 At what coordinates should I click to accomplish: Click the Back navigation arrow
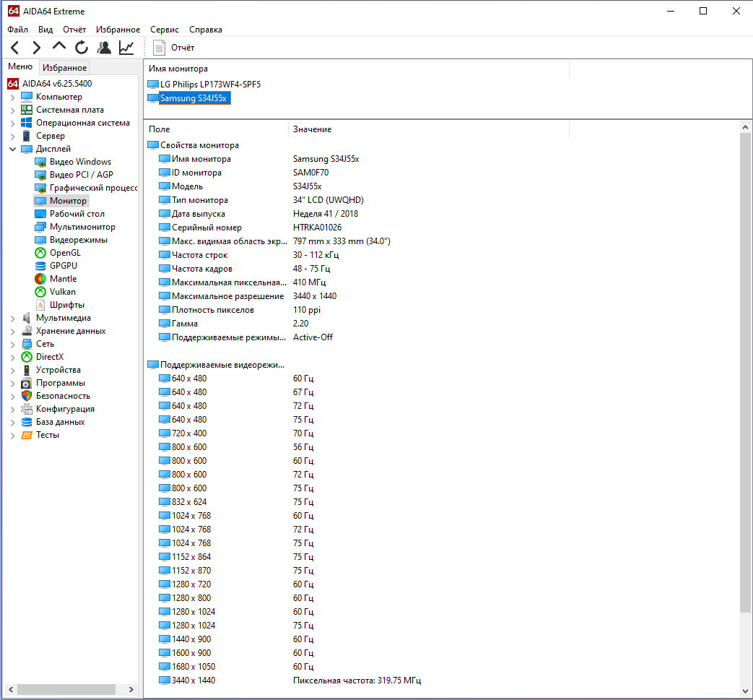pyautogui.click(x=15, y=48)
